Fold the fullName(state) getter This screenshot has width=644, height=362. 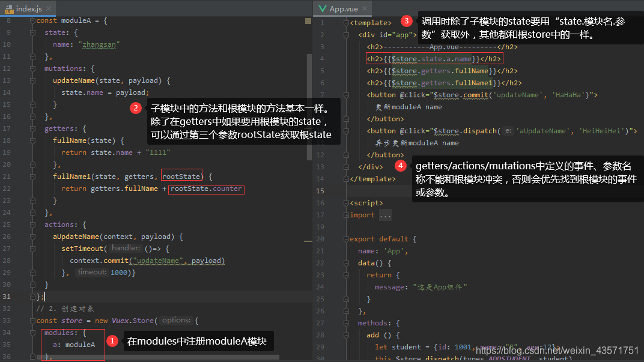point(32,140)
